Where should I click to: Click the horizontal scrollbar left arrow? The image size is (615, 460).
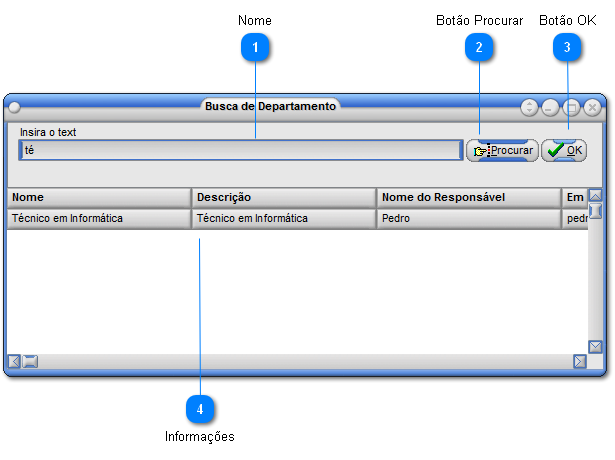14,361
